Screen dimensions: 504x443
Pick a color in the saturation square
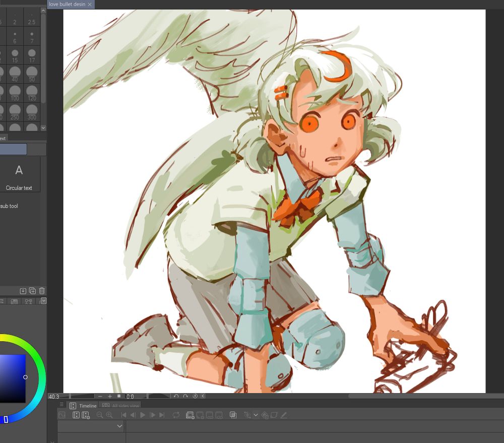pyautogui.click(x=13, y=378)
